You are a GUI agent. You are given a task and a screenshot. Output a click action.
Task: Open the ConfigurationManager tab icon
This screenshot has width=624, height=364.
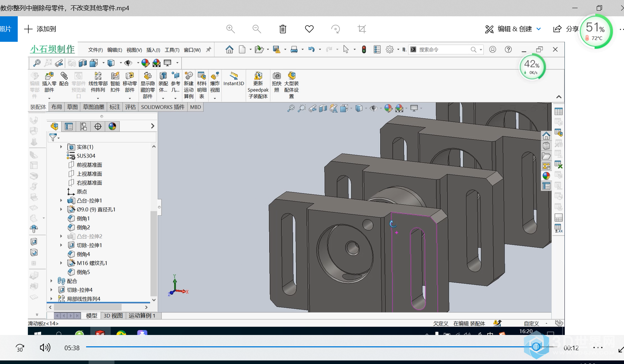point(83,126)
